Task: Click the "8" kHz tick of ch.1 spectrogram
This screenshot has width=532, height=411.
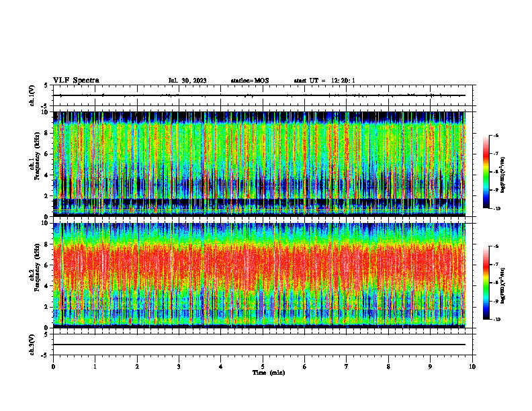Action: tap(47, 133)
